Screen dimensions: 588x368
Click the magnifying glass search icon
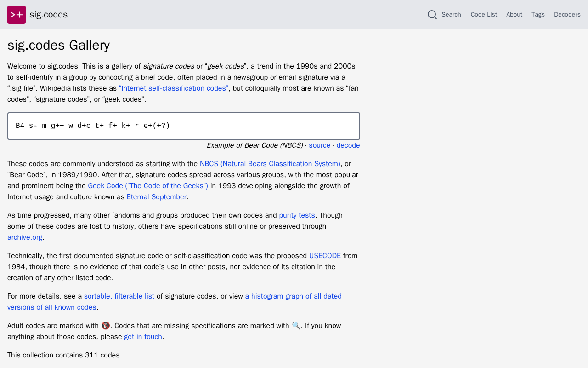[432, 15]
